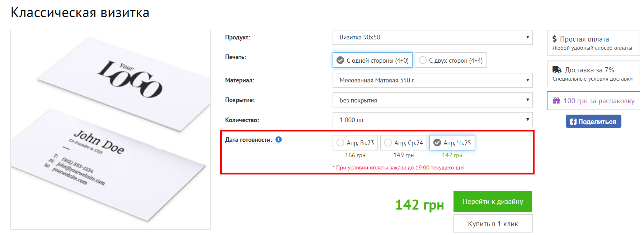Pick readiness date Апр, Ср.24
The height and width of the screenshot is (235, 644).
tap(404, 143)
